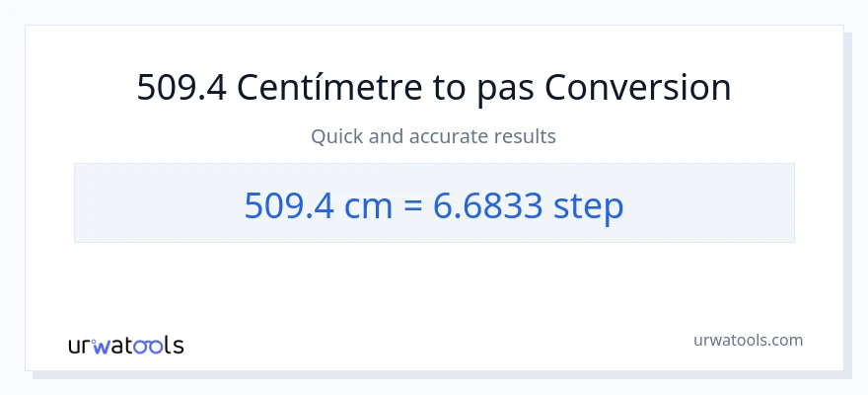Click the linked "oo" symbol in the logo
Image resolution: width=868 pixels, height=395 pixels.
point(149,345)
